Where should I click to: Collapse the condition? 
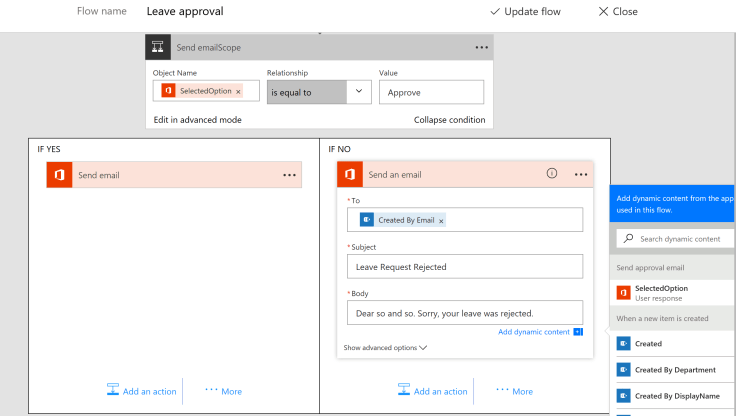pos(449,120)
